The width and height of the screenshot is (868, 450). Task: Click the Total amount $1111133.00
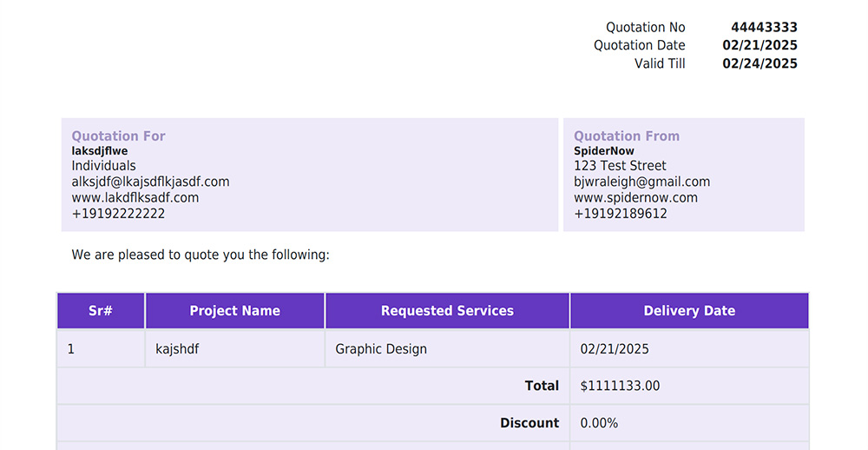(620, 386)
